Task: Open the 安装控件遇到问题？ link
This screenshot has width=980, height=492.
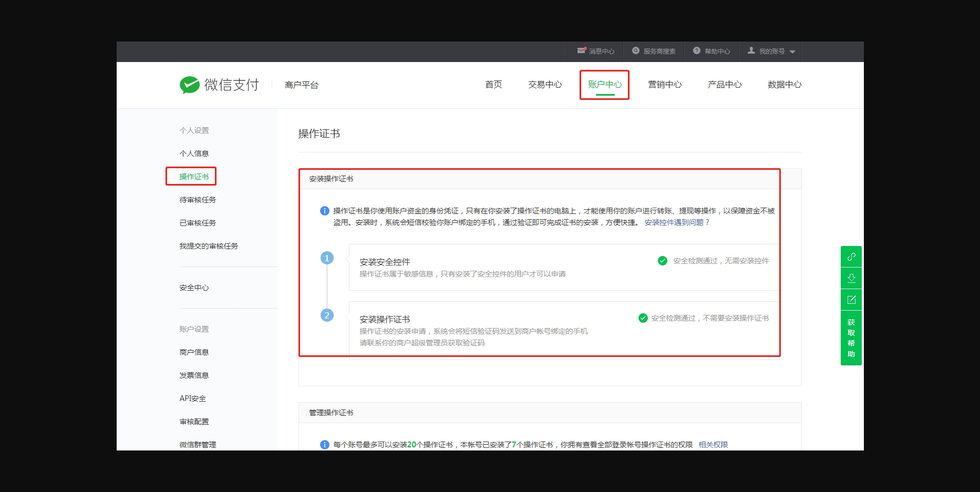Action: (677, 222)
